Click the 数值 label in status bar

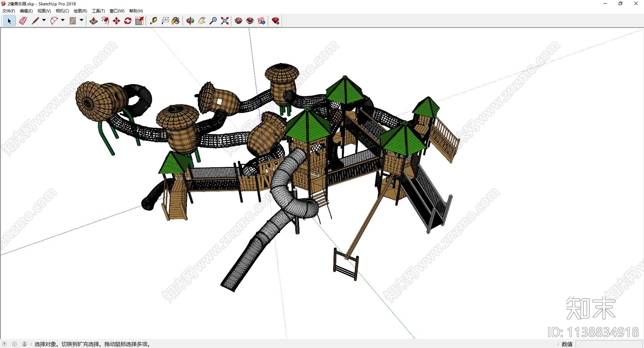coord(567,344)
